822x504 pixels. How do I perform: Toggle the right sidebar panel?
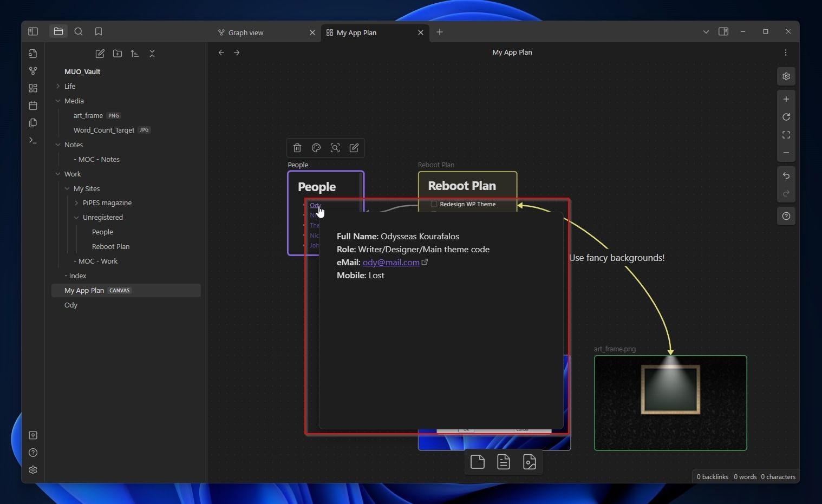click(723, 31)
